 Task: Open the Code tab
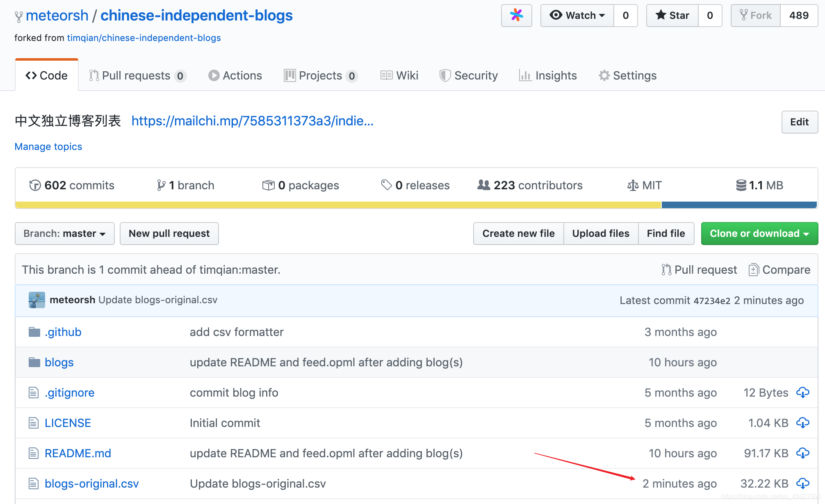[x=47, y=75]
